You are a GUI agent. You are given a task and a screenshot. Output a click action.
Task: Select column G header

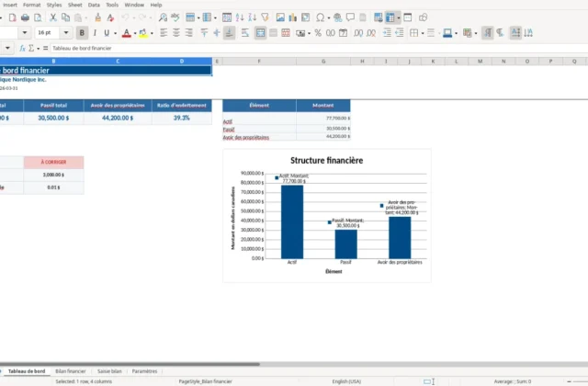point(323,62)
